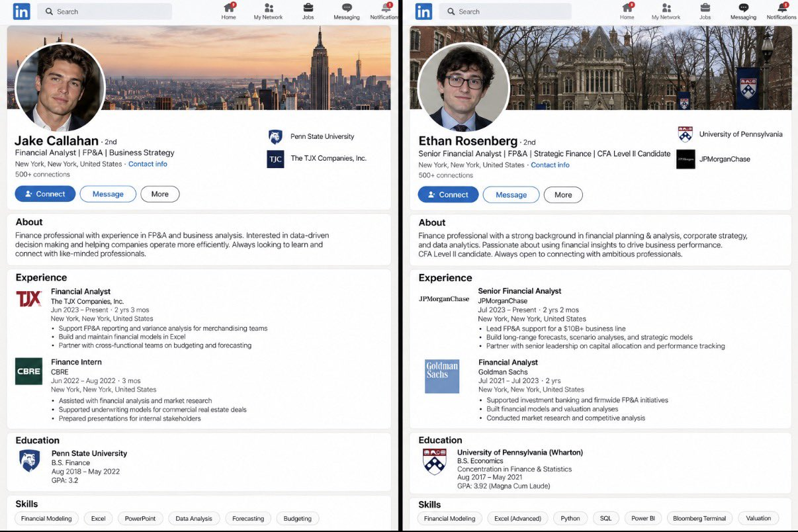Click The TJX Companies, Inc. link in header
Image resolution: width=798 pixels, height=532 pixels.
click(328, 158)
